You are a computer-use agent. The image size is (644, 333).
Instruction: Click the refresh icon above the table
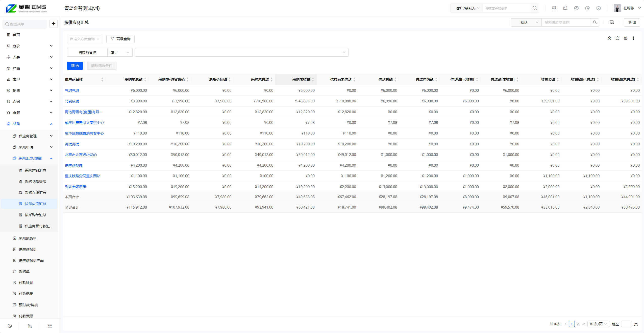(x=617, y=38)
